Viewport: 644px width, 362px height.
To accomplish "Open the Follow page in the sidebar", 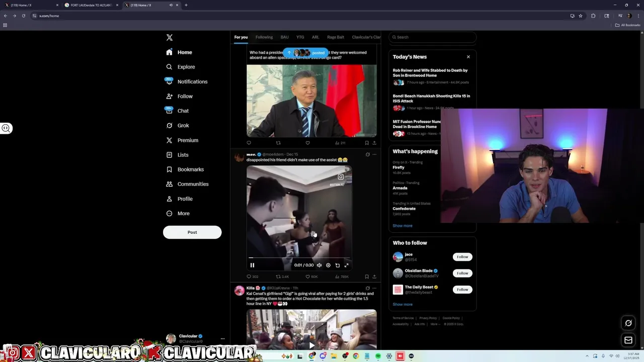I will click(180, 96).
